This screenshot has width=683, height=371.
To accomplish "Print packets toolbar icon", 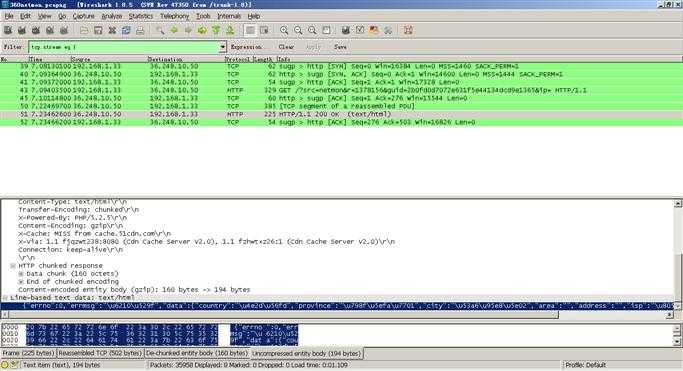I will point(140,30).
